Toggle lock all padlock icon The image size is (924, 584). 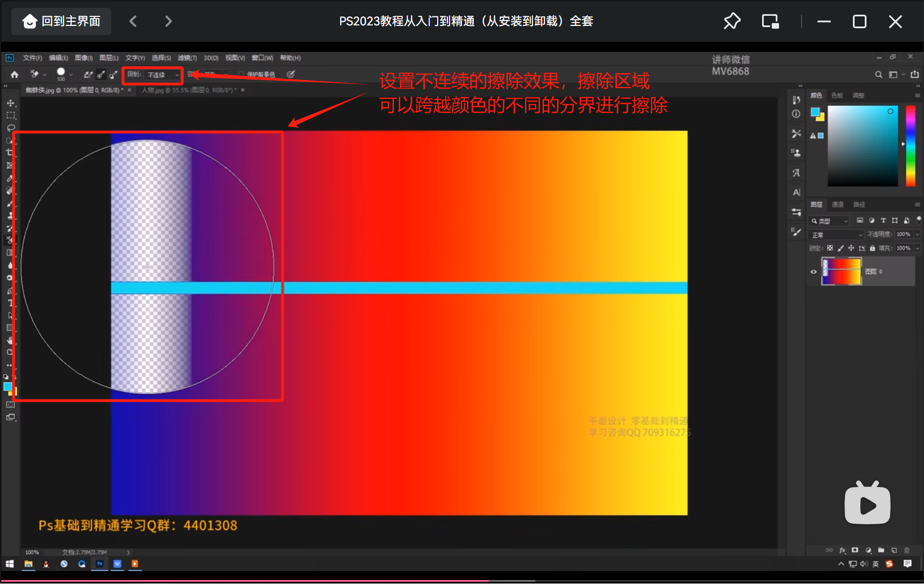coord(873,248)
